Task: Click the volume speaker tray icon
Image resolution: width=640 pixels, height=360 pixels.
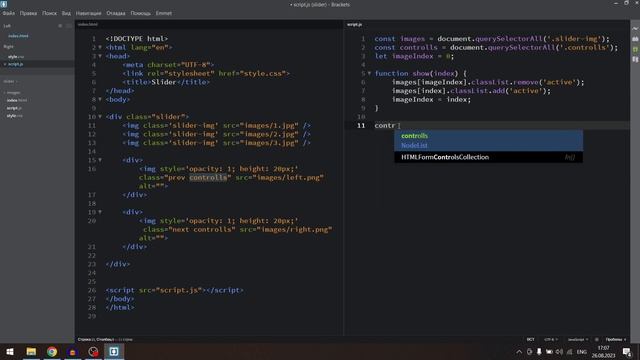Action: point(559,351)
